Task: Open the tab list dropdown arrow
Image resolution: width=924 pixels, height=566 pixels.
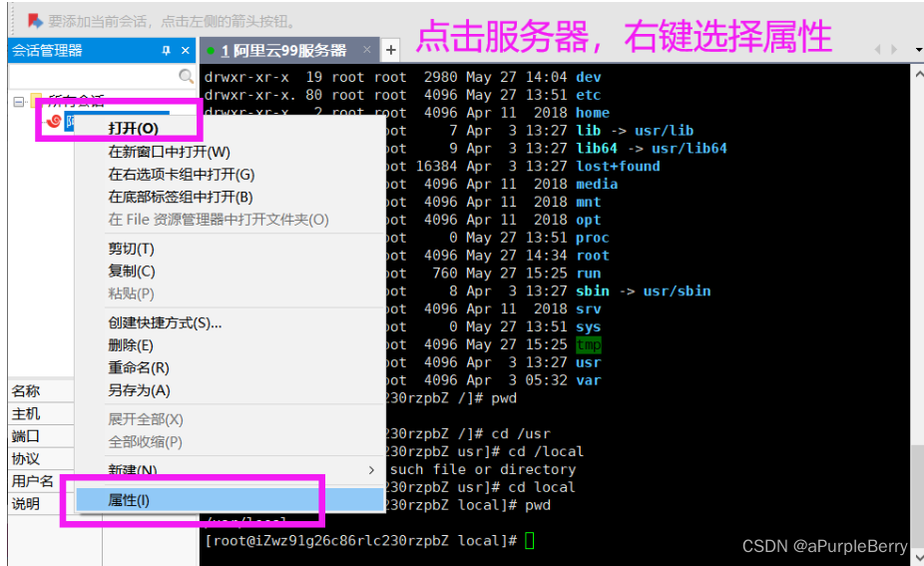Action: pyautogui.click(x=919, y=50)
